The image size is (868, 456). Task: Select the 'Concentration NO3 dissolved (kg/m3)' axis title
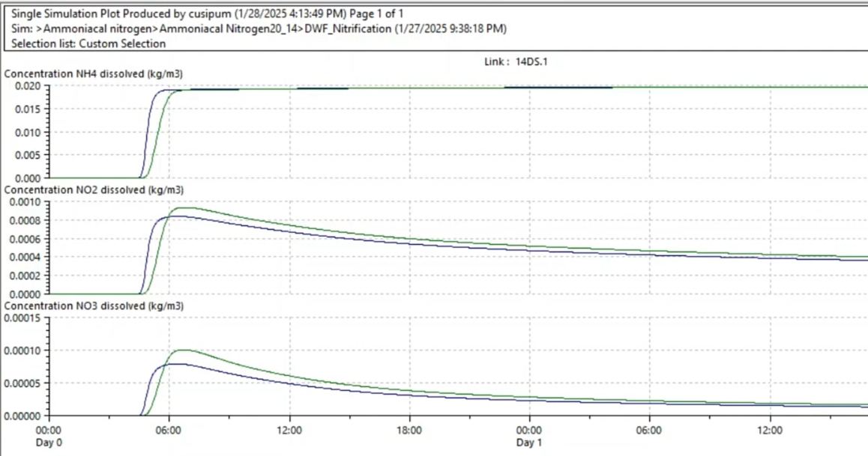pos(94,305)
